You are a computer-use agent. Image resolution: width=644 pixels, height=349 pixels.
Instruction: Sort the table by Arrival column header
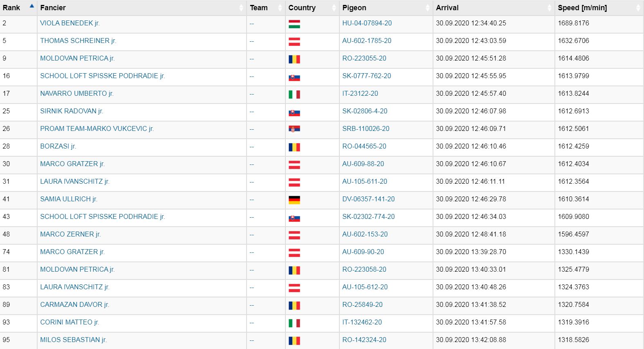point(447,8)
